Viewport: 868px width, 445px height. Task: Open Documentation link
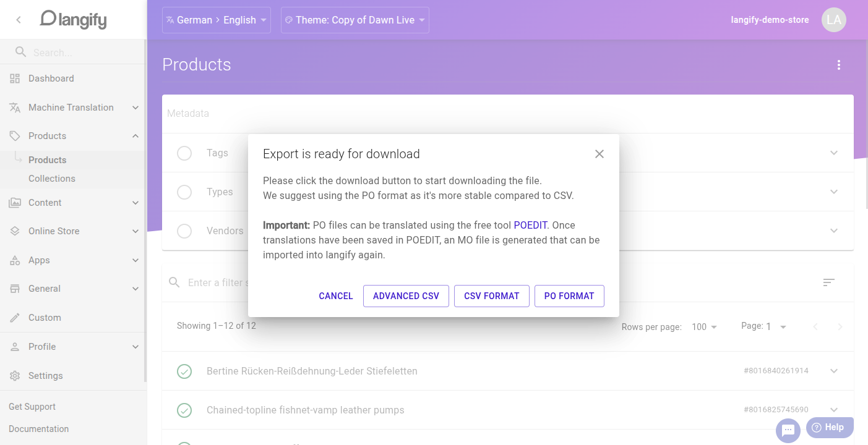click(39, 429)
